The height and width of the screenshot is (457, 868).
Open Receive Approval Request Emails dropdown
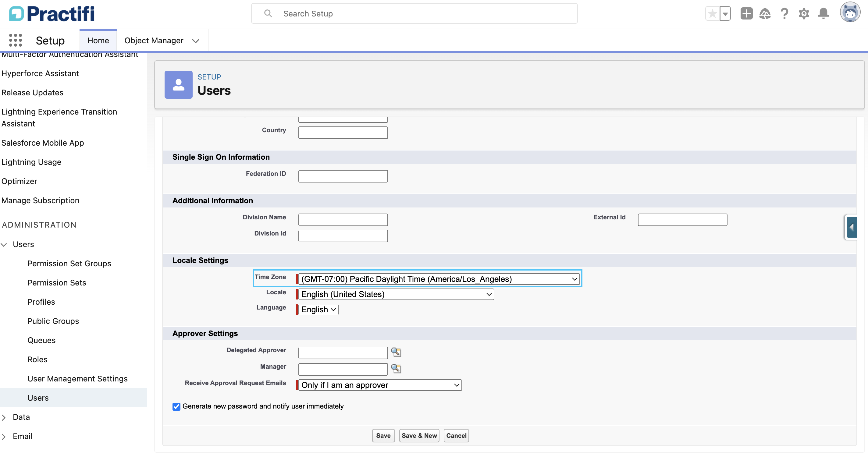click(380, 385)
